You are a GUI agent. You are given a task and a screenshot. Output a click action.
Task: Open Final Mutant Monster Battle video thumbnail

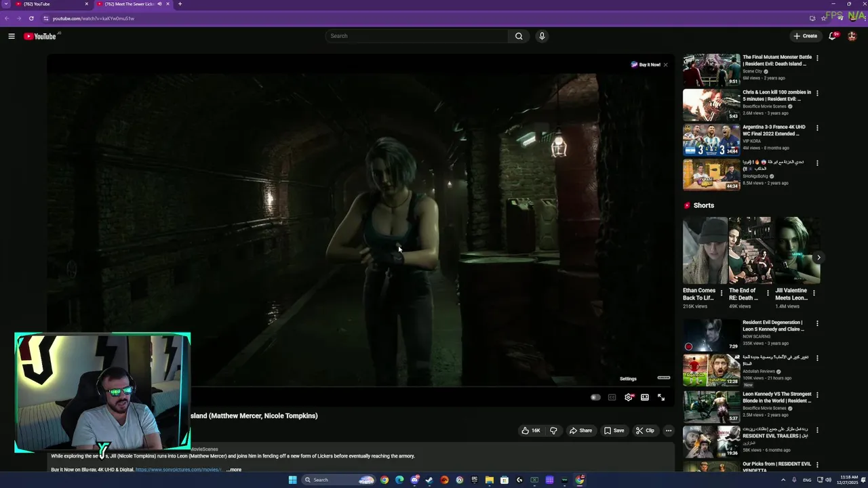(711, 70)
